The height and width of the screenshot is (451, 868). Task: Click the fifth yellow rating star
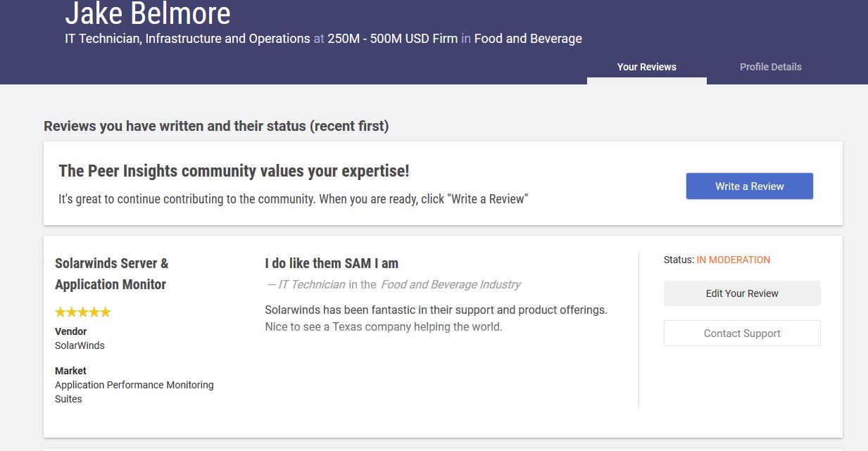106,312
